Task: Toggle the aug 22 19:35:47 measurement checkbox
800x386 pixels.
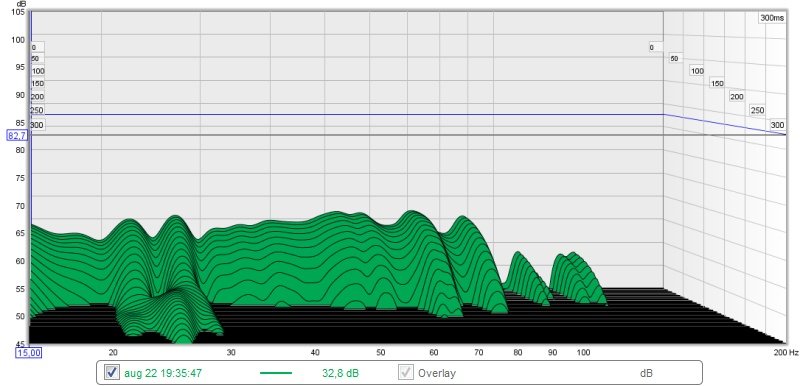Action: (x=112, y=373)
